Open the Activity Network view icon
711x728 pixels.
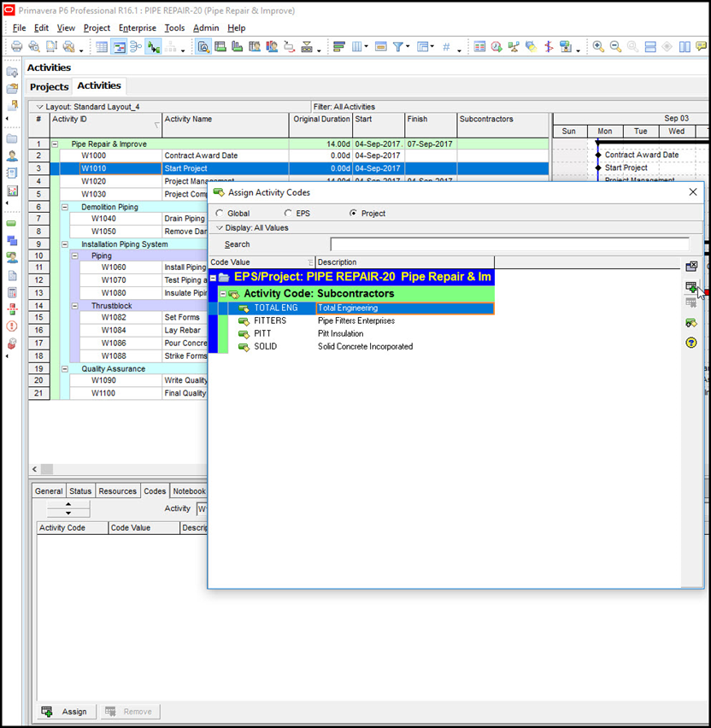tap(136, 47)
